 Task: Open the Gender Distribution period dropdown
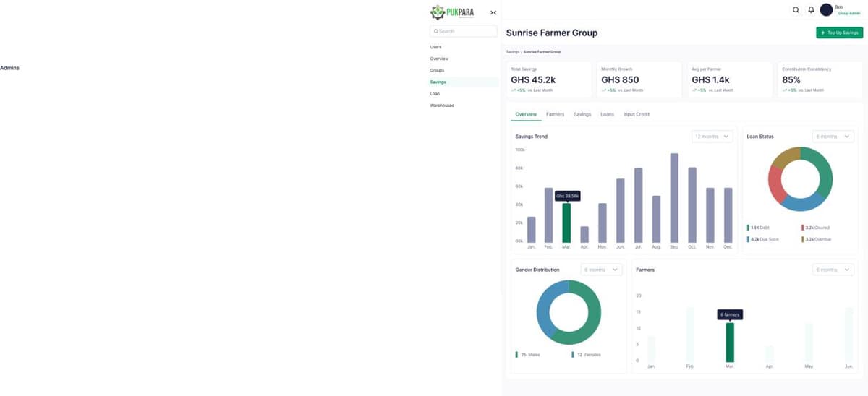(602, 270)
